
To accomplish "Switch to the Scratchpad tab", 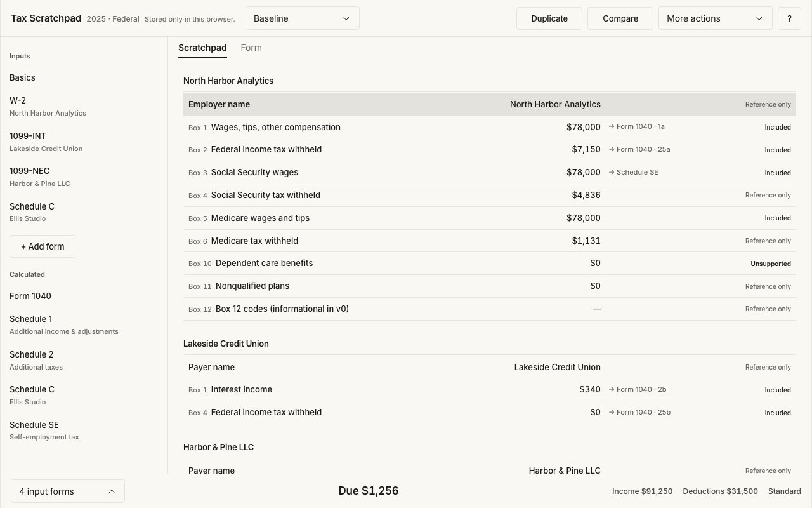I will [x=202, y=48].
